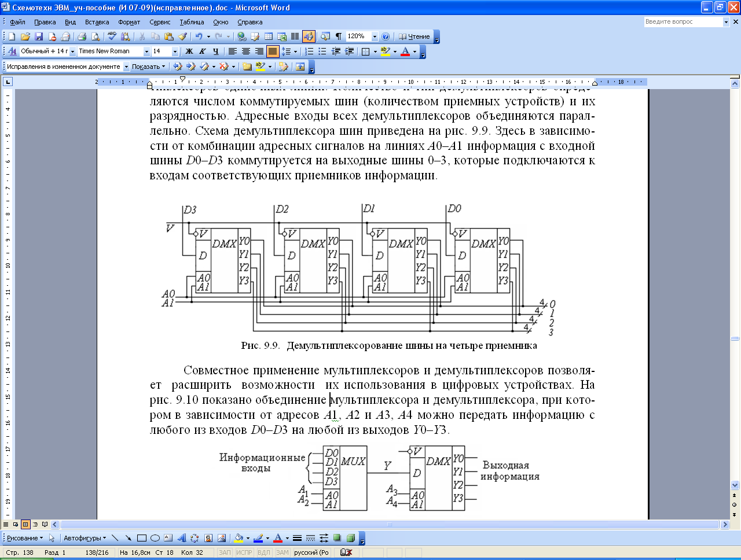The width and height of the screenshot is (741, 560).
Task: Open the Таблица menu
Action: (192, 22)
